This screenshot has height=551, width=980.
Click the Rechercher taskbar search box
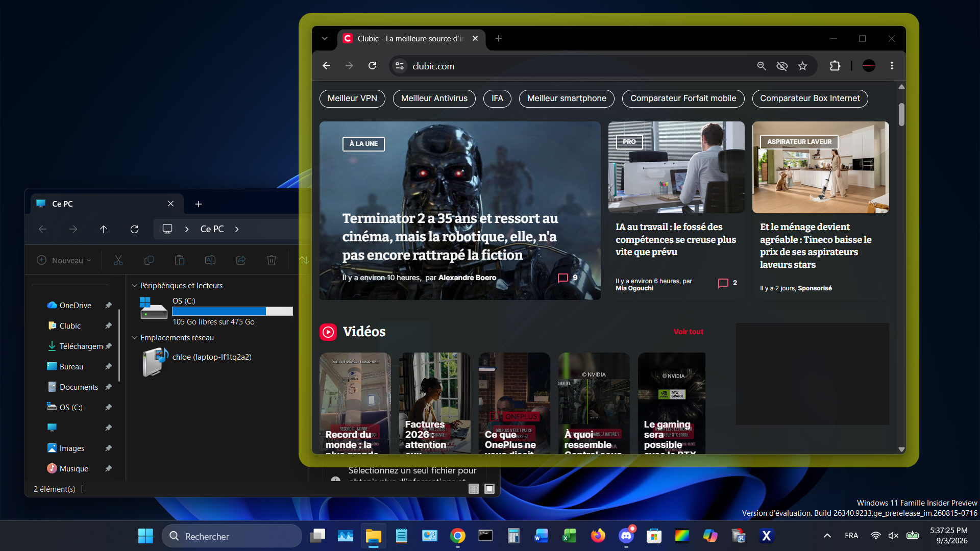tap(232, 536)
